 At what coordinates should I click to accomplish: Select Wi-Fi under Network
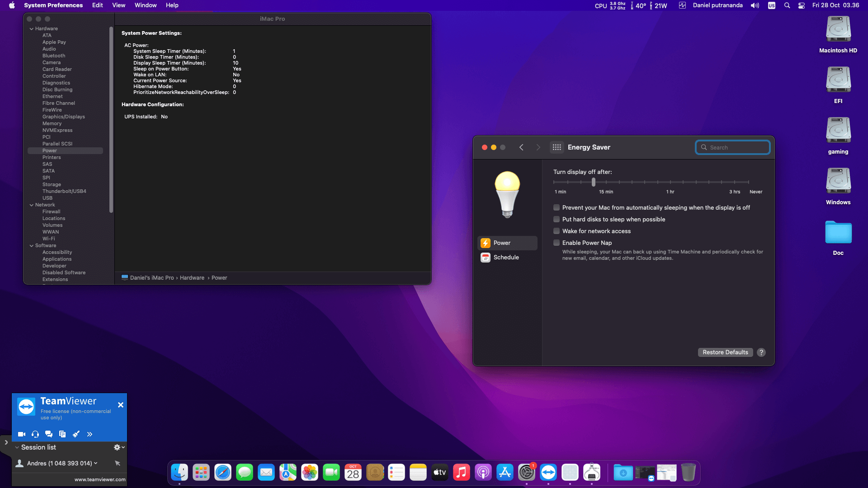coord(49,239)
